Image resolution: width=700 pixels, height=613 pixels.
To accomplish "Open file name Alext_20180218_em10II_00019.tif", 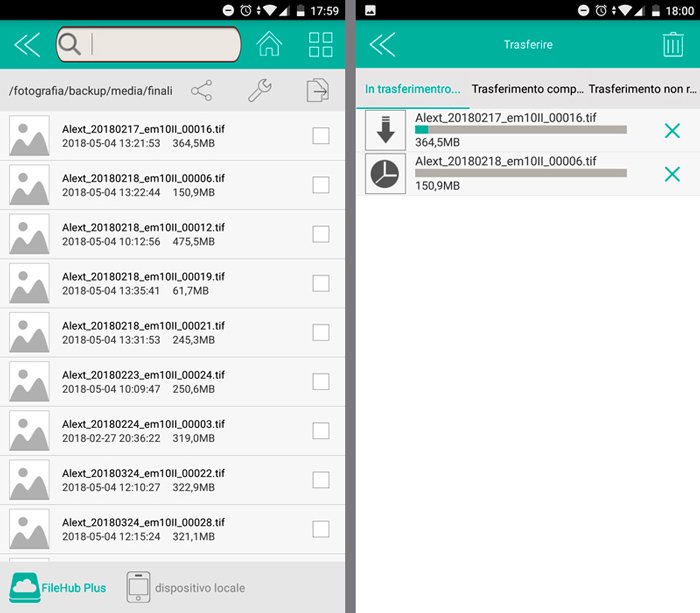I will click(x=143, y=276).
